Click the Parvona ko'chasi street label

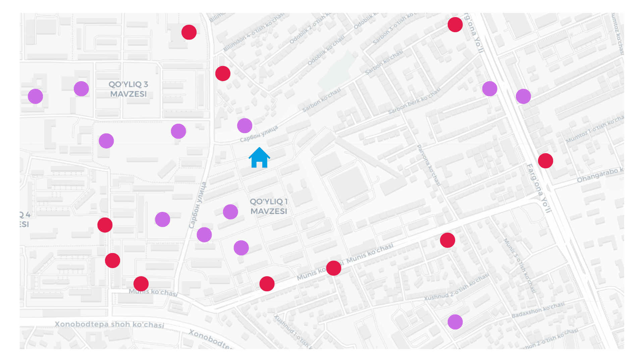429,165
